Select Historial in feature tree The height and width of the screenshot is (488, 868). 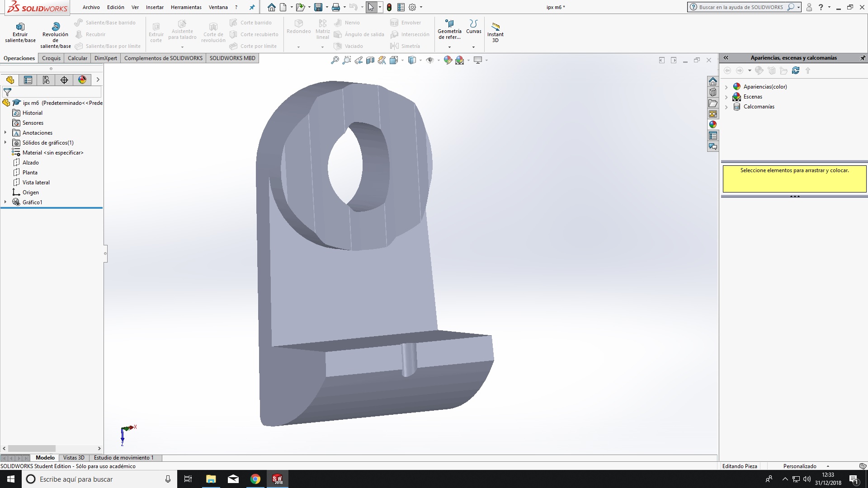pyautogui.click(x=32, y=113)
